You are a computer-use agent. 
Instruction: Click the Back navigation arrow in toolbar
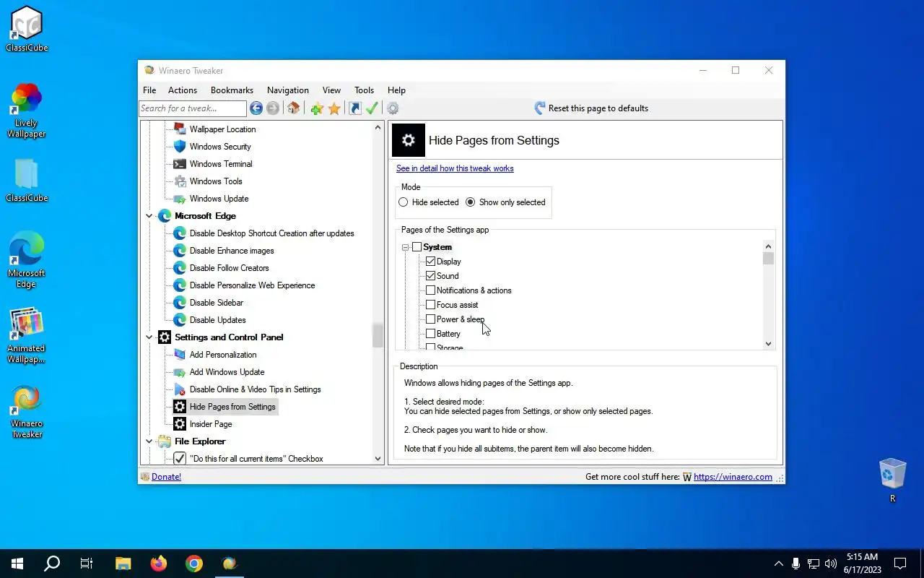click(256, 108)
